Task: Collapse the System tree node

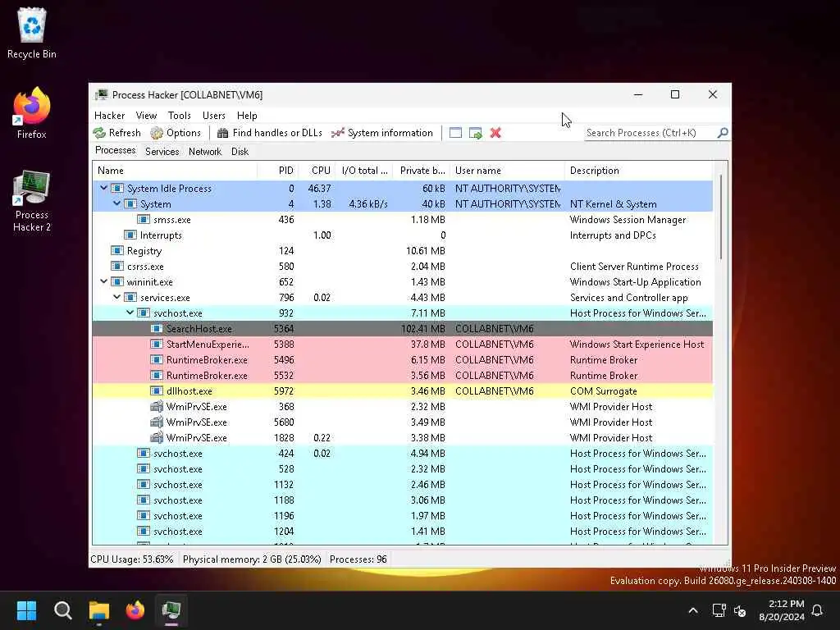Action: click(x=116, y=203)
